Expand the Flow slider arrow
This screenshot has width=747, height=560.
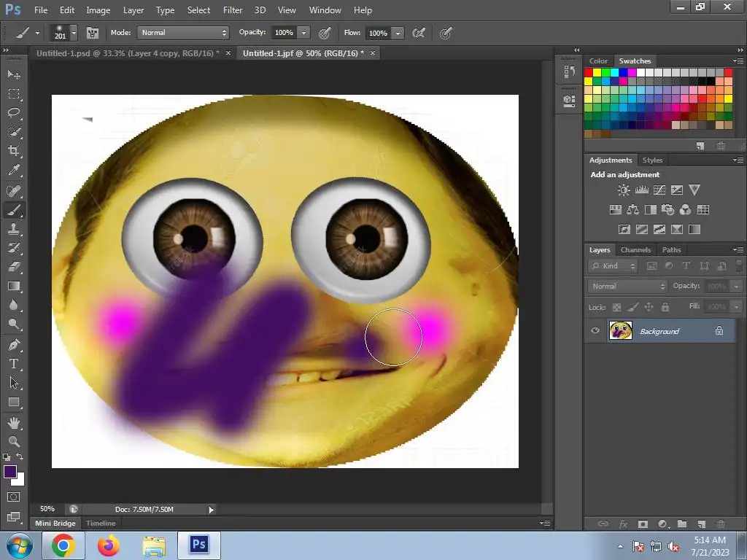398,33
